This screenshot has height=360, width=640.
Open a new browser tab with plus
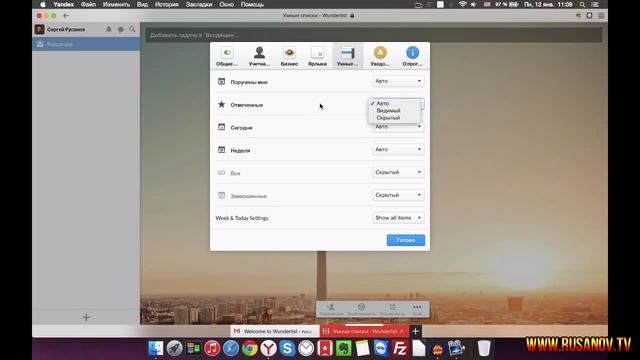pyautogui.click(x=415, y=331)
